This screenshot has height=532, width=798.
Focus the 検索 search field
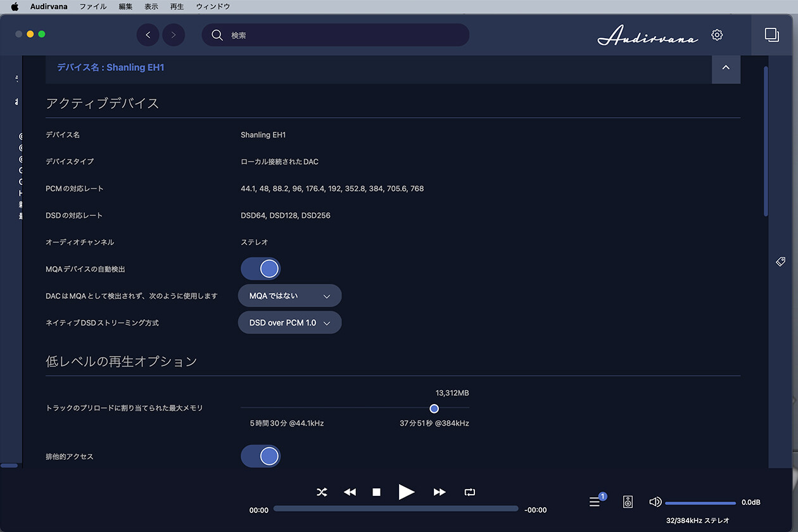pos(336,35)
